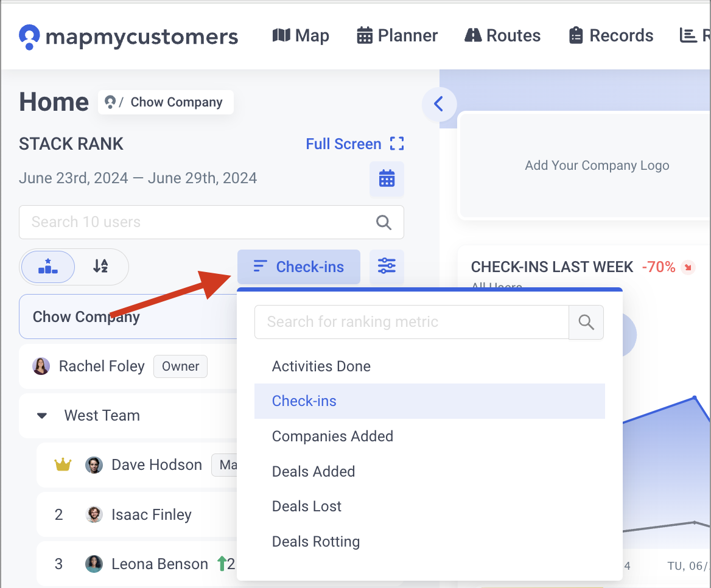Select Check-ins in the metric list
This screenshot has width=711, height=588.
[429, 401]
